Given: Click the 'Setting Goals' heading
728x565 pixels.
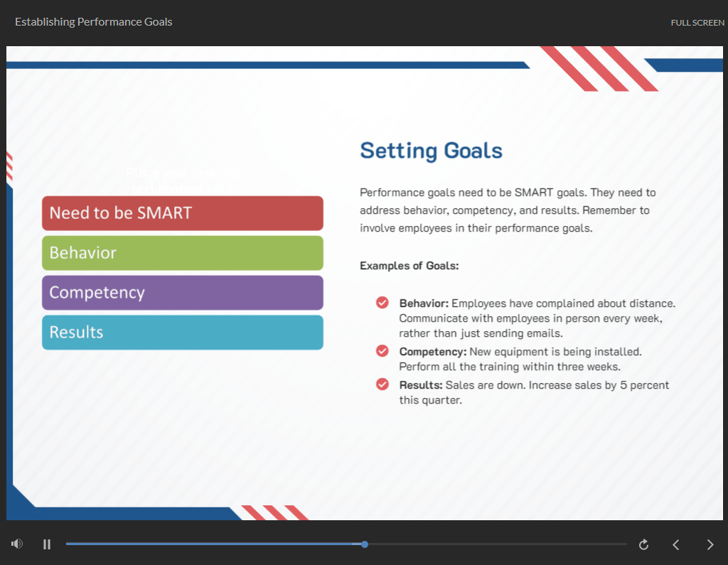Looking at the screenshot, I should point(431,151).
